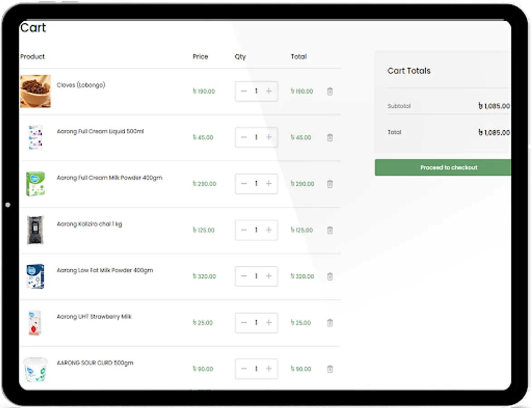Click the Cart Totals heading
Image resolution: width=532 pixels, height=408 pixels.
409,71
